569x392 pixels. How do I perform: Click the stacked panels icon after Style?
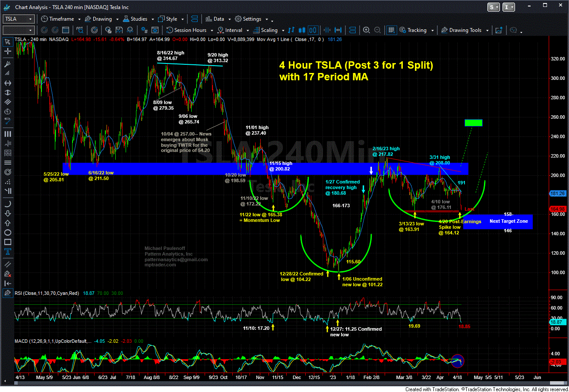pyautogui.click(x=194, y=19)
